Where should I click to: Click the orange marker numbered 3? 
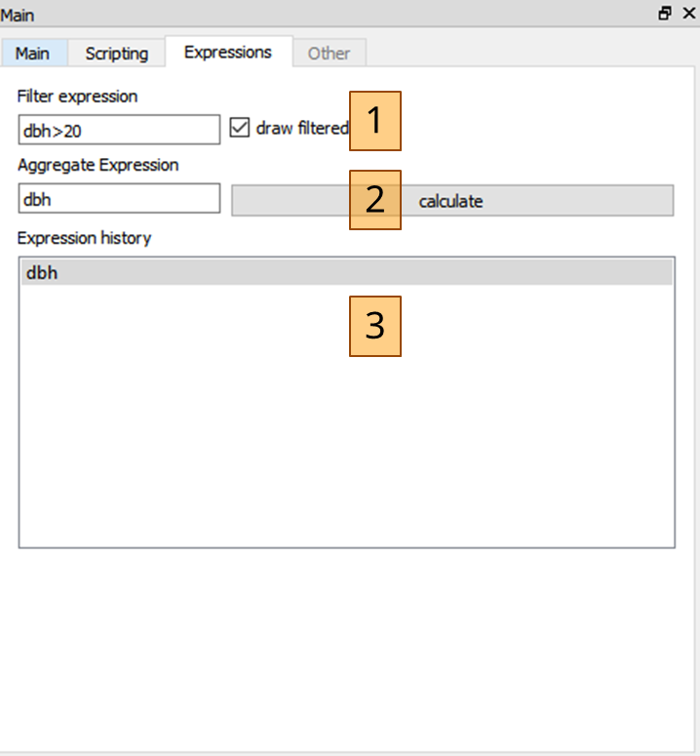click(x=375, y=327)
